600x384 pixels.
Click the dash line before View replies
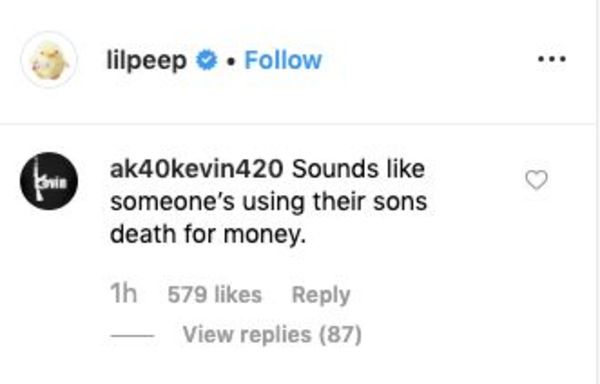132,336
